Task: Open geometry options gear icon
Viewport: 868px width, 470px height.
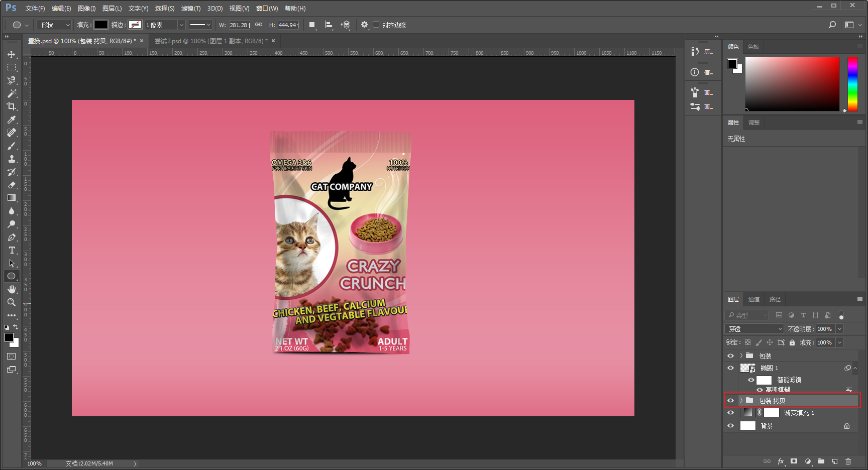Action: (365, 25)
